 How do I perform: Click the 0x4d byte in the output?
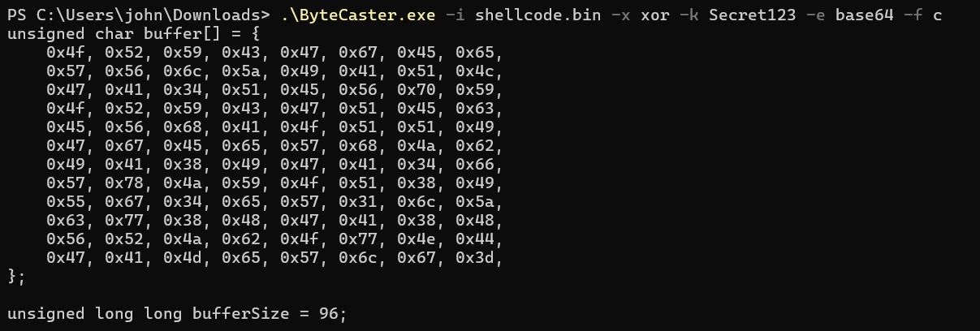183,257
